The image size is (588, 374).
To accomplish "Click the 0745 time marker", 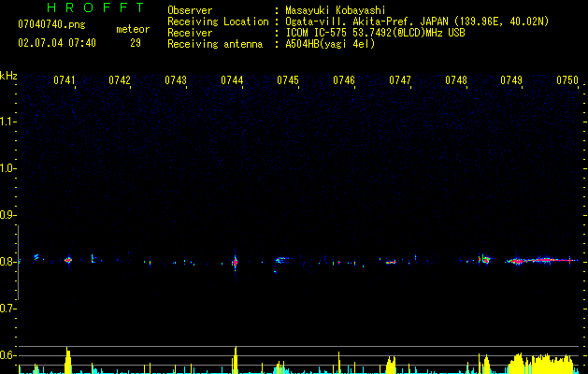I will 288,80.
